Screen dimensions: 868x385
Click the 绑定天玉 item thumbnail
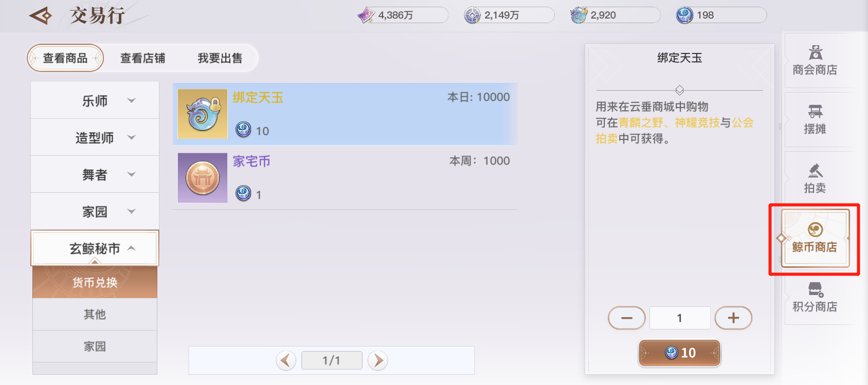tap(203, 114)
